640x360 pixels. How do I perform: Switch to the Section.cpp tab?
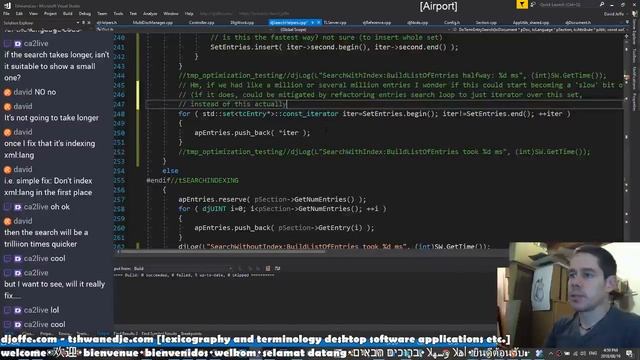click(x=486, y=22)
